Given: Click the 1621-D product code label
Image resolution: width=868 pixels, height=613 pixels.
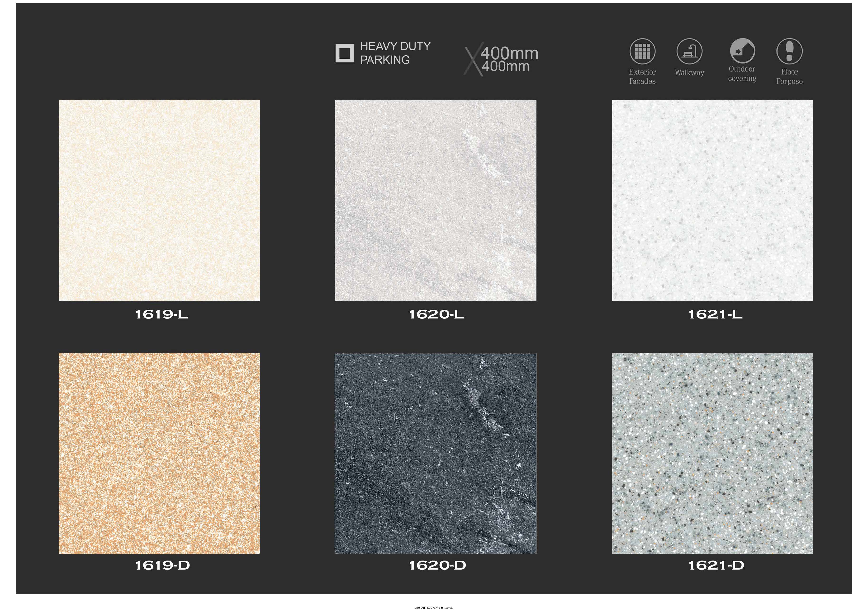Looking at the screenshot, I should click(716, 565).
